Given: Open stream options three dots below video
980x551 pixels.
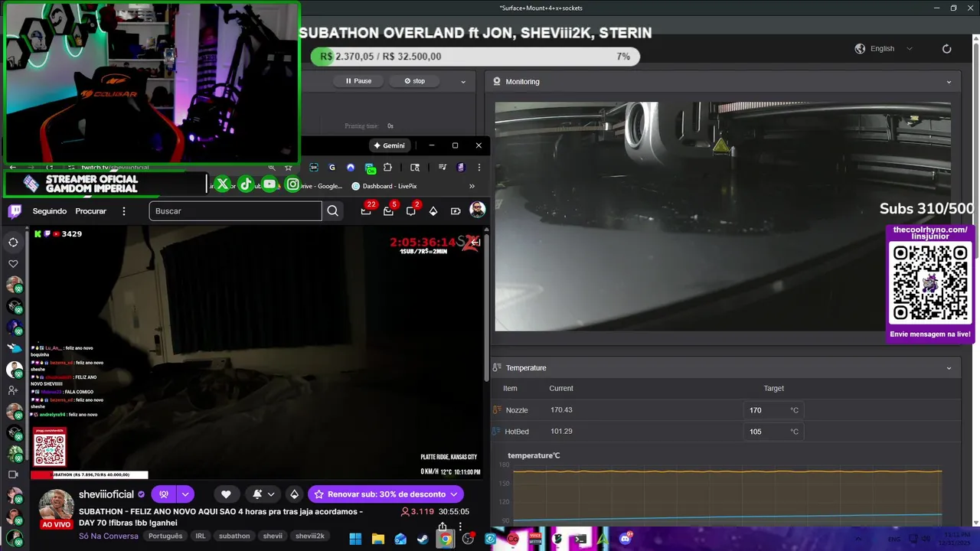Looking at the screenshot, I should click(460, 527).
